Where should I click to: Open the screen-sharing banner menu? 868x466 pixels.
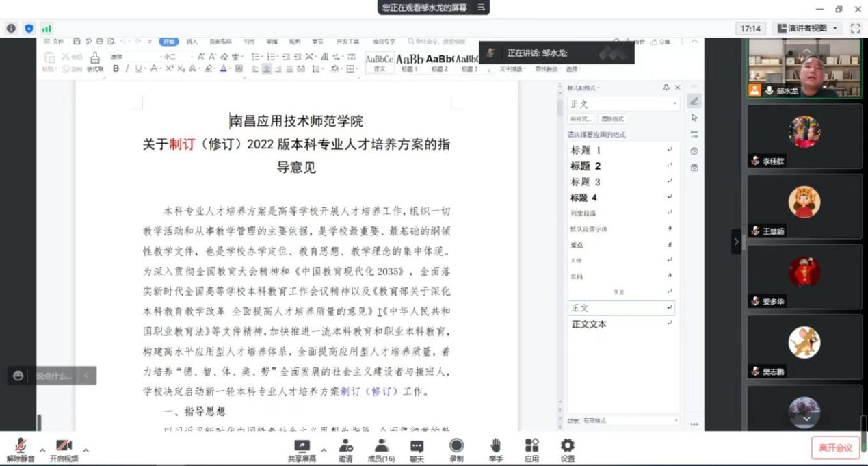(482, 8)
